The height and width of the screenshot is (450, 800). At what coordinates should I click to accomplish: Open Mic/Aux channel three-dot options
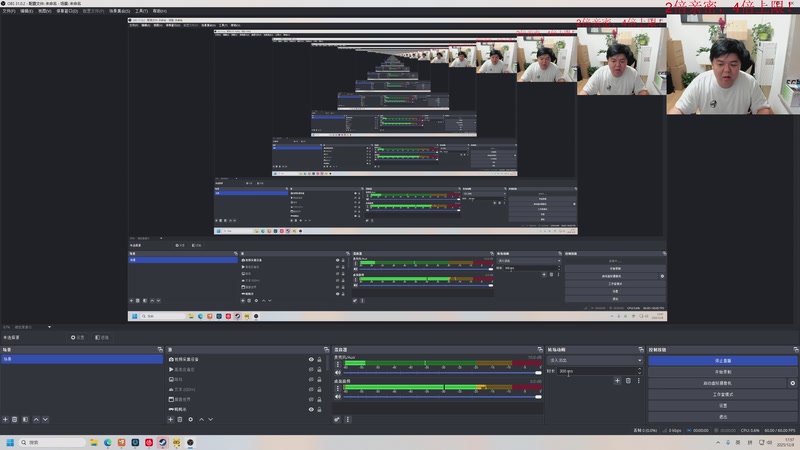pyautogui.click(x=337, y=364)
